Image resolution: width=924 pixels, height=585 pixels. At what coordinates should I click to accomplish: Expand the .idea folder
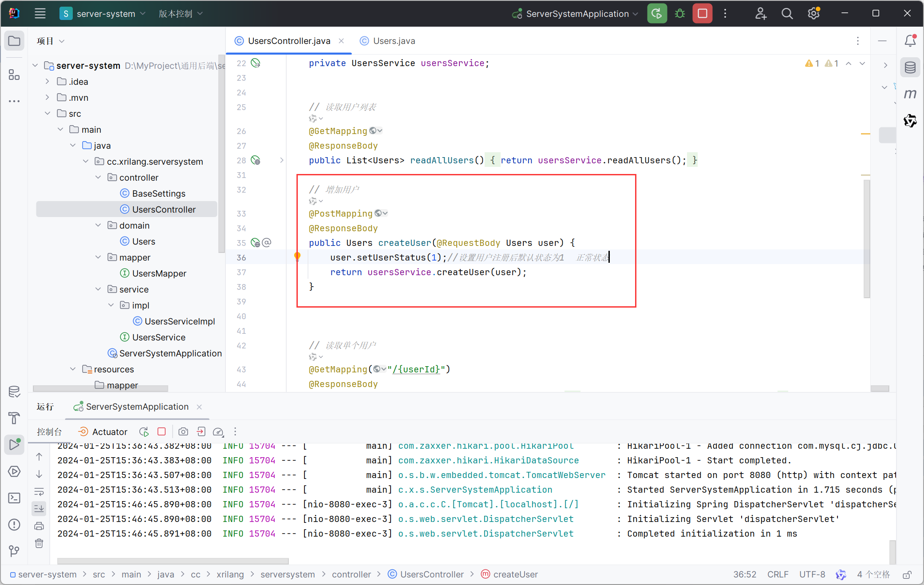click(47, 81)
